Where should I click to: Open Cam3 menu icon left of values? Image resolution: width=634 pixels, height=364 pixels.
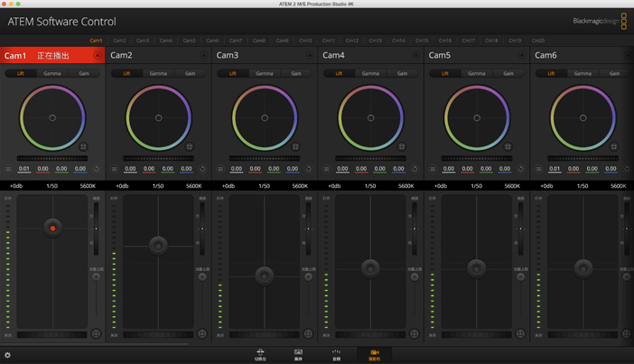click(x=220, y=169)
